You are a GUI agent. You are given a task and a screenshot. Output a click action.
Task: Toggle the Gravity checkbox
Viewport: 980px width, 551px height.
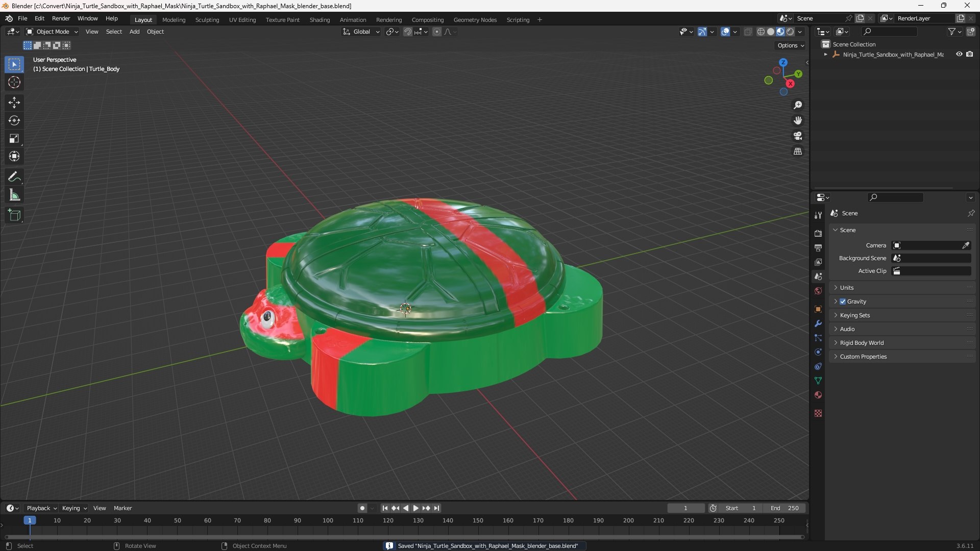click(x=843, y=302)
